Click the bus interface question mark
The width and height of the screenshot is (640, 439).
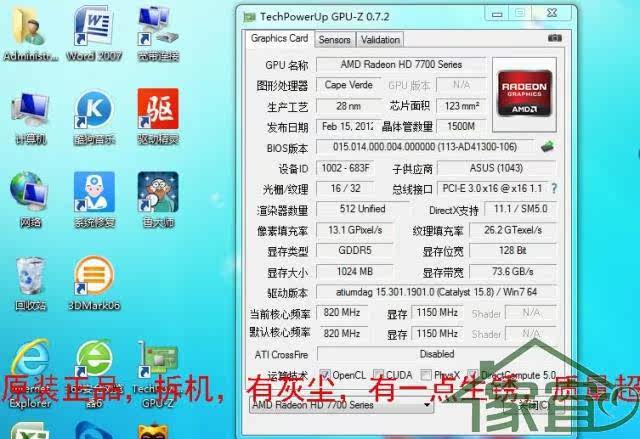coord(554,188)
